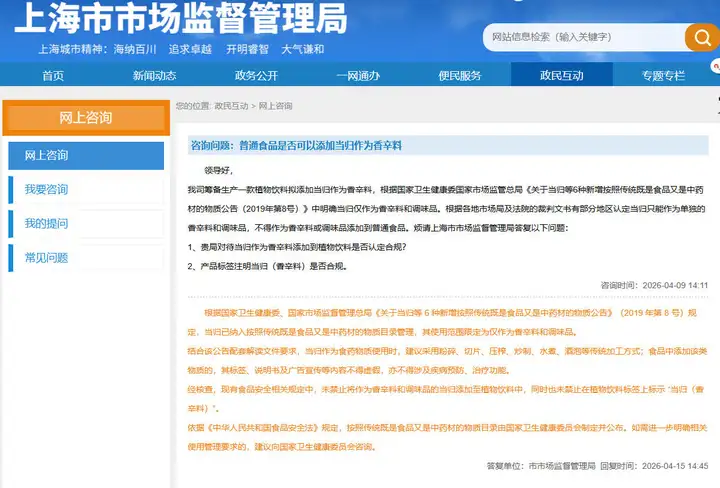Click the 领导好 greeting line
Image resolution: width=720 pixels, height=488 pixels.
[219, 171]
